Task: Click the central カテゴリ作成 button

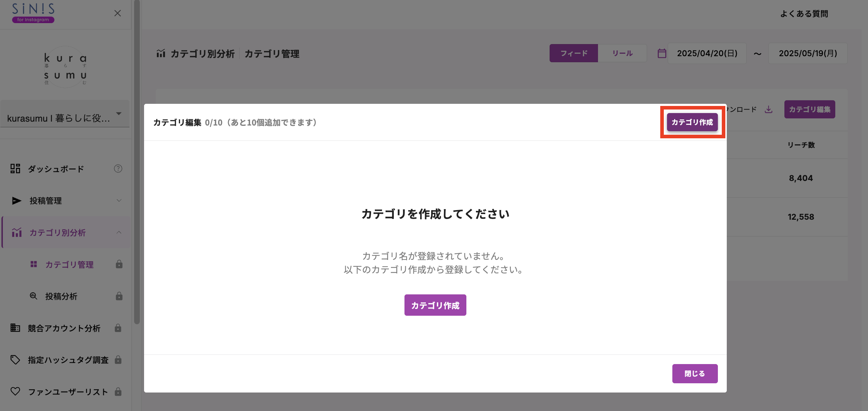Action: pyautogui.click(x=435, y=305)
